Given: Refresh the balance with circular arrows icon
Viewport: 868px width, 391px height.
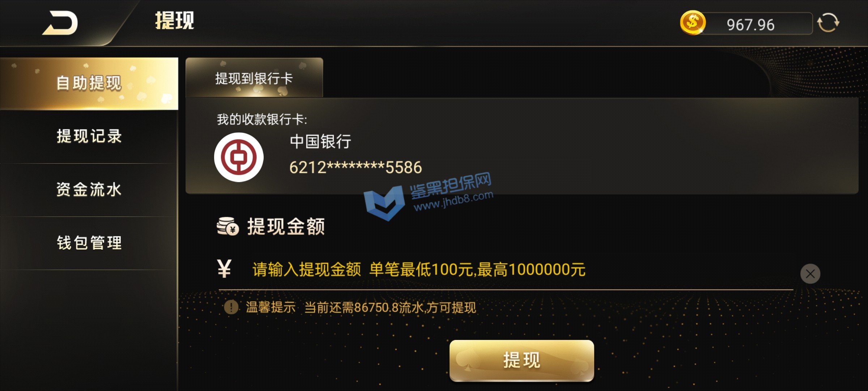Looking at the screenshot, I should coord(828,23).
